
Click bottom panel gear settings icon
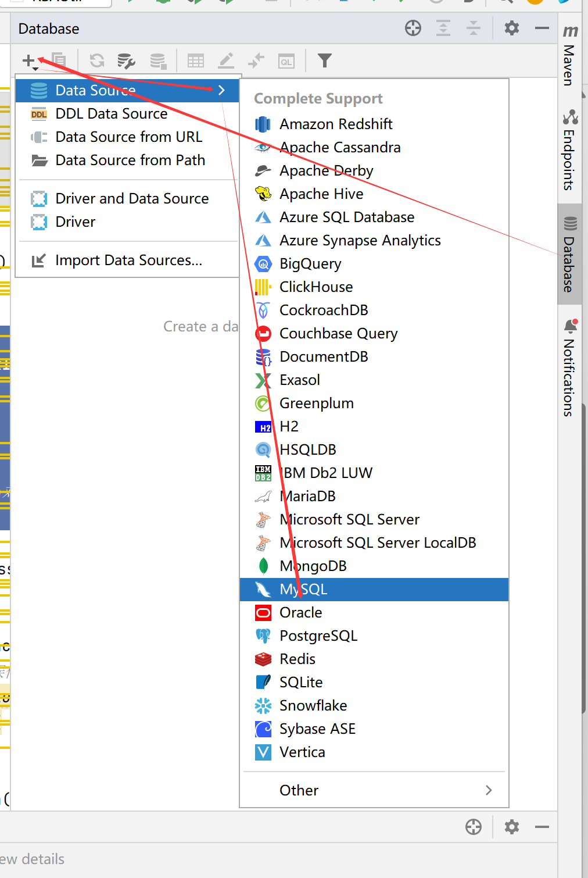coord(511,827)
